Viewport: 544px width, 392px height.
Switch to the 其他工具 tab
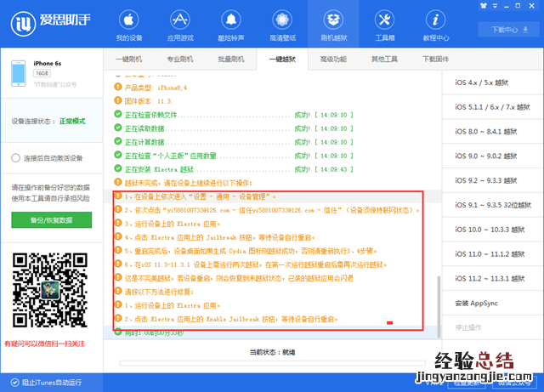384,59
